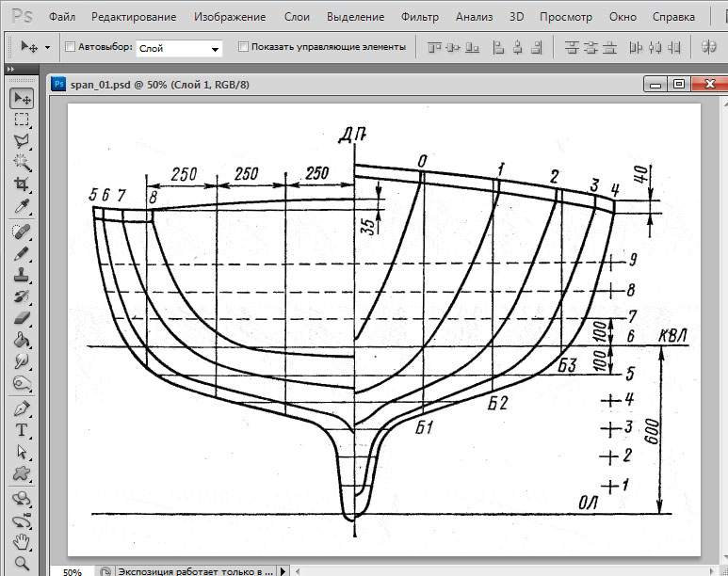Activate the Pen tool

[x=21, y=409]
